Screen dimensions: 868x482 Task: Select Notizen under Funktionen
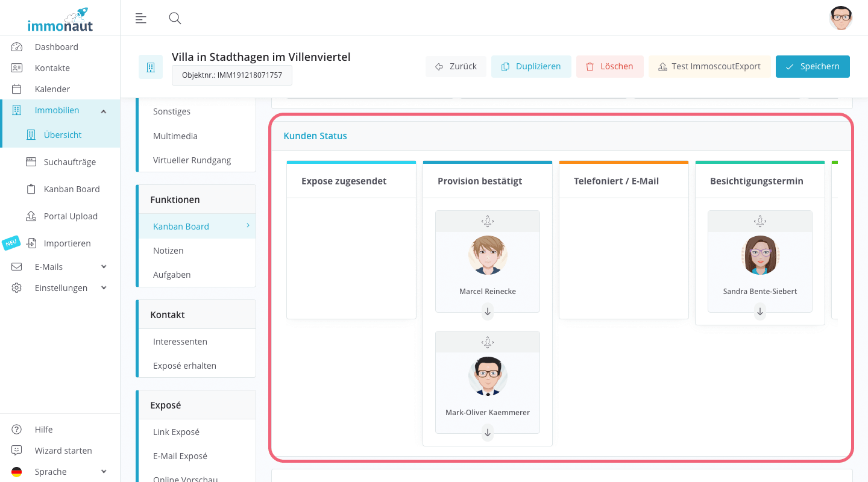[x=168, y=250]
